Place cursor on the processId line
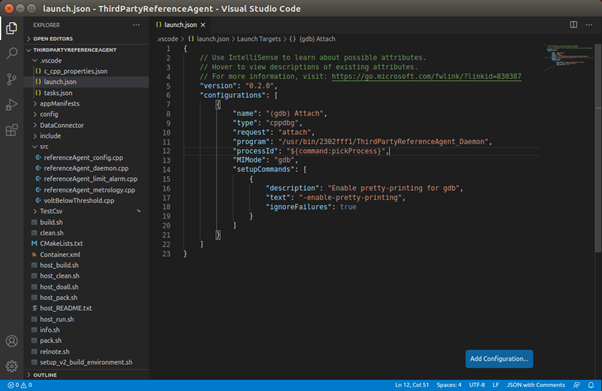This screenshot has width=602, height=391. click(362, 151)
